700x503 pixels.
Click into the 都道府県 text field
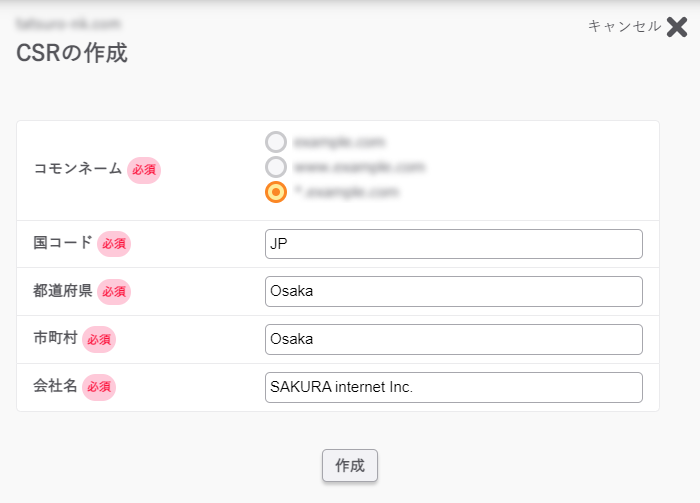pyautogui.click(x=453, y=292)
